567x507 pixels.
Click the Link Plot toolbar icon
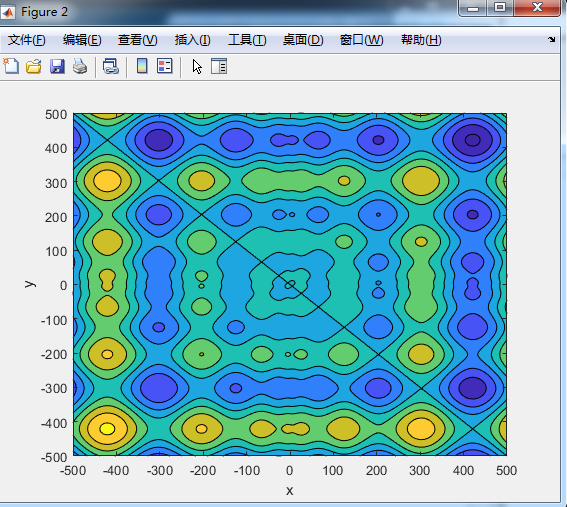coord(111,67)
